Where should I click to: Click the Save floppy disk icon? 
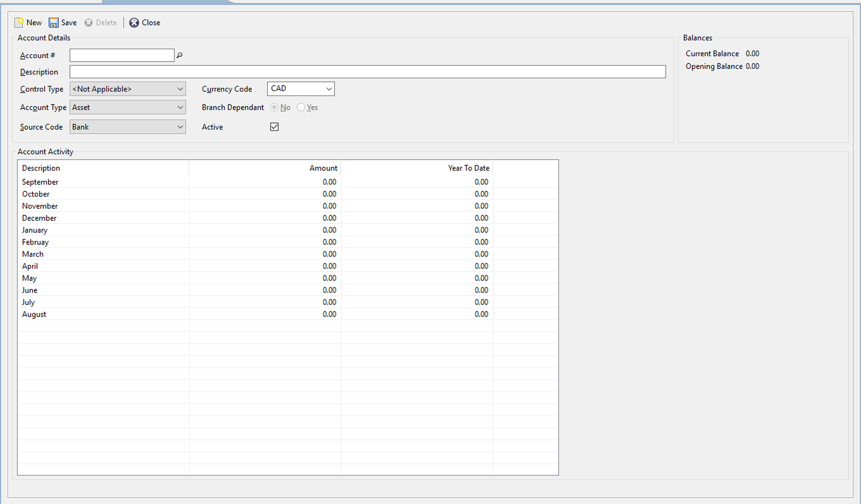click(x=54, y=22)
